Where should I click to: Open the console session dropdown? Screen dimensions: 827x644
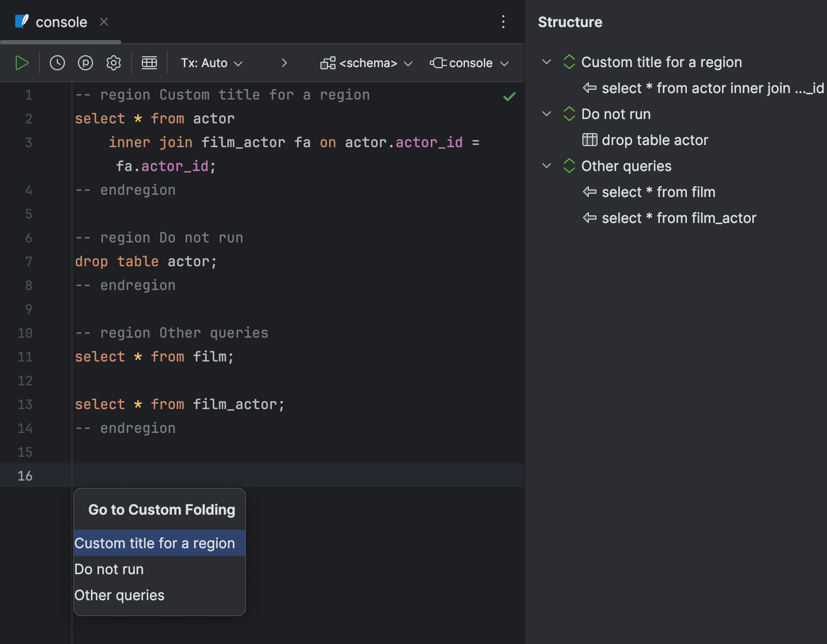click(x=469, y=63)
